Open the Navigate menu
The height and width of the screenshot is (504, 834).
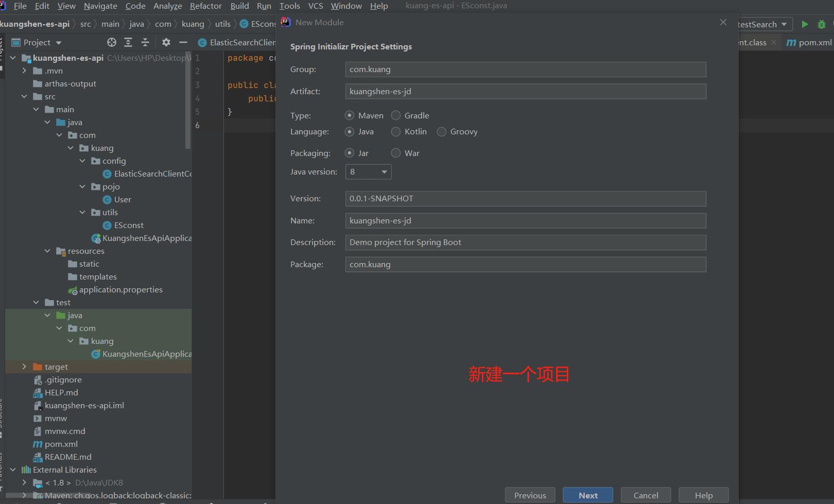coord(100,6)
